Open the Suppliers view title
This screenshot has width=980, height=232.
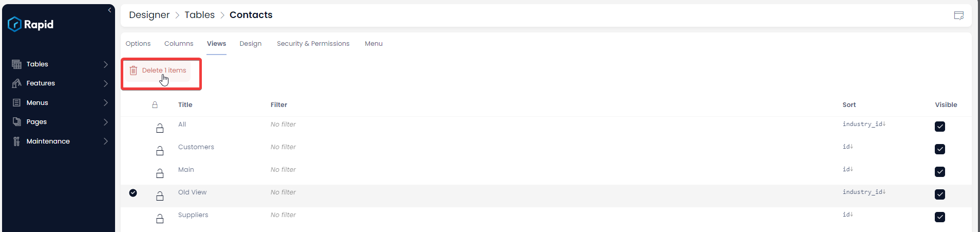pos(193,215)
